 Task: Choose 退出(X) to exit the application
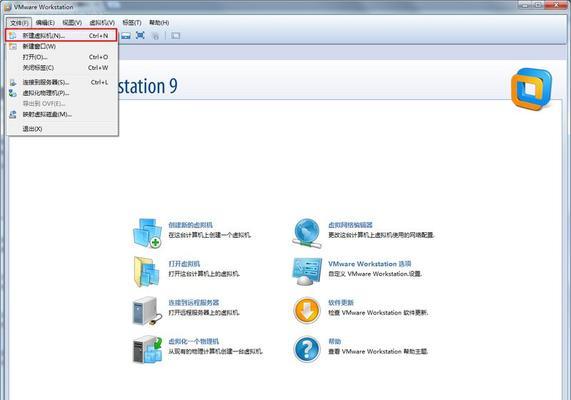pyautogui.click(x=61, y=129)
